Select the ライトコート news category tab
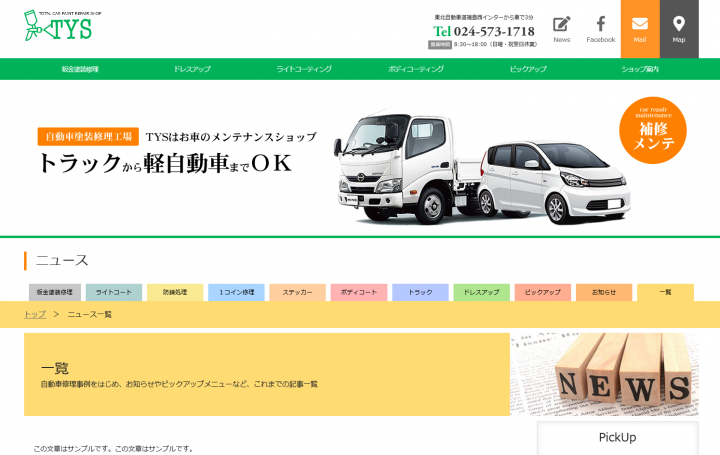Image resolution: width=720 pixels, height=455 pixels. click(x=114, y=292)
